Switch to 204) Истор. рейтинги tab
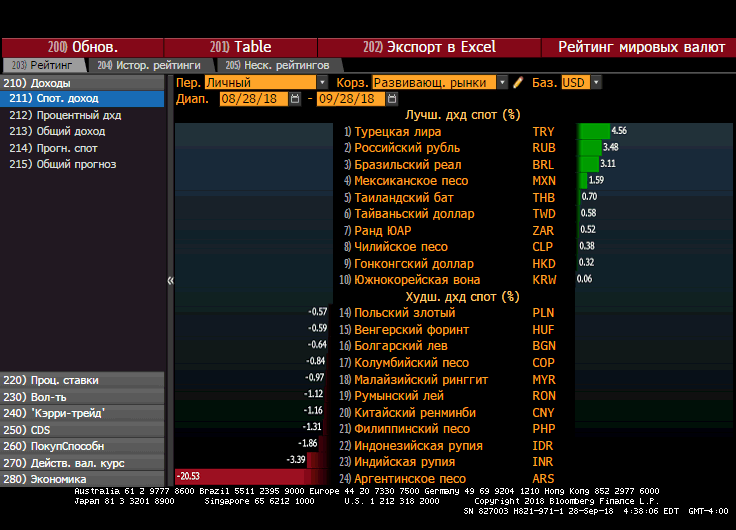 pyautogui.click(x=149, y=65)
